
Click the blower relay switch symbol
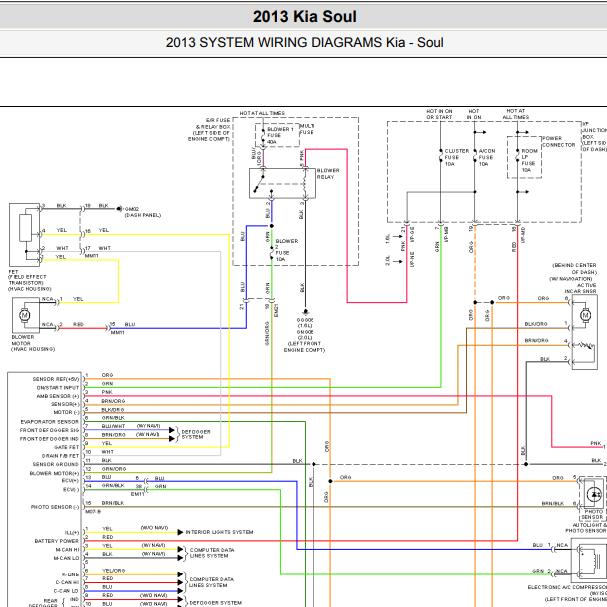(x=259, y=184)
